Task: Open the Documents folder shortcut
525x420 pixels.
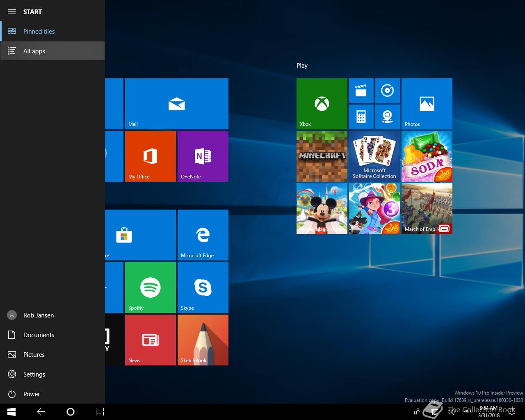Action: click(x=52, y=335)
